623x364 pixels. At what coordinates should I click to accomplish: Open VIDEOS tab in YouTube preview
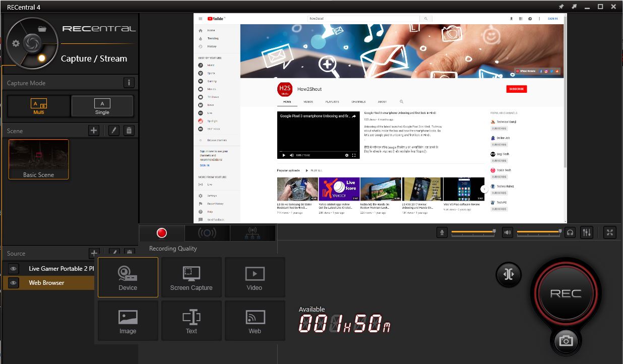(308, 102)
